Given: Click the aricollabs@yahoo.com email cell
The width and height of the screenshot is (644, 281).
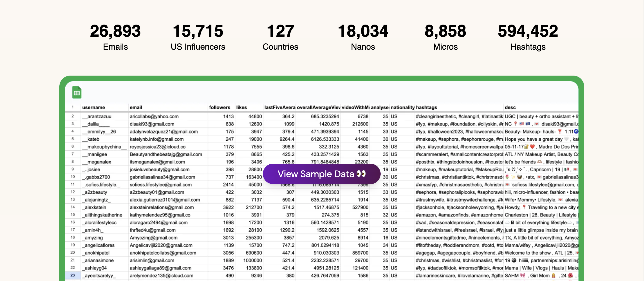Looking at the screenshot, I should (x=154, y=116).
